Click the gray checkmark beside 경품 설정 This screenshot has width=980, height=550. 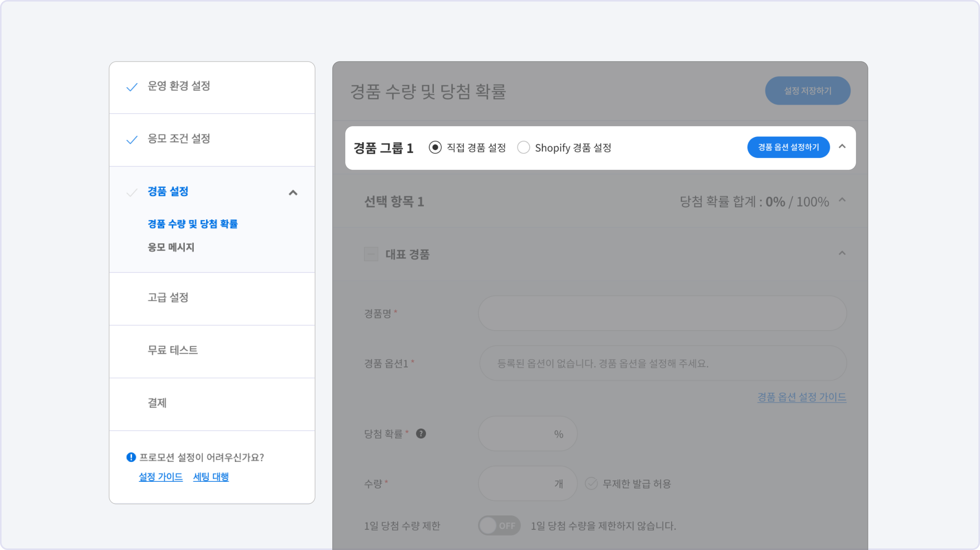tap(132, 193)
